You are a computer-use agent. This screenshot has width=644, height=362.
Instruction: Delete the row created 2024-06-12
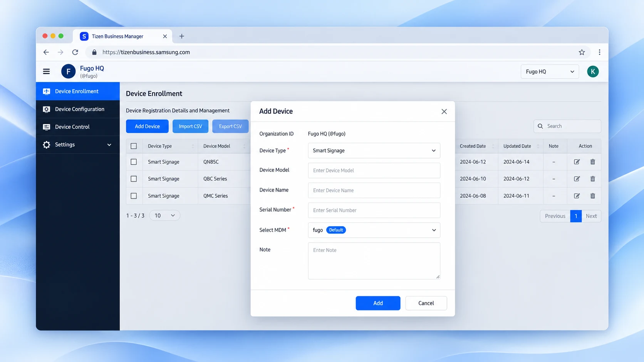click(x=593, y=162)
